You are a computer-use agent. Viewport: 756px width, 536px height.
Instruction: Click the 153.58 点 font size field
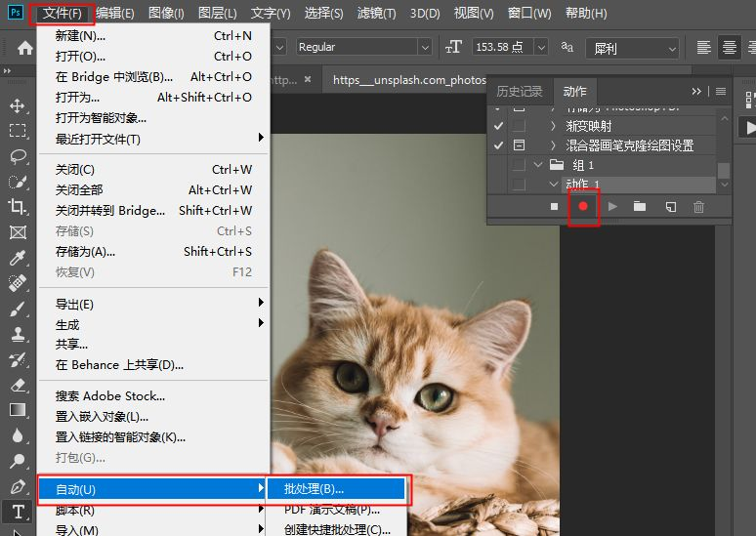(x=502, y=47)
